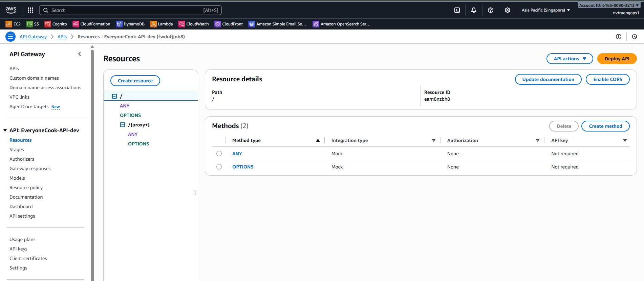This screenshot has width=644, height=281.
Task: Click the AWS logo home icon
Action: pyautogui.click(x=11, y=10)
